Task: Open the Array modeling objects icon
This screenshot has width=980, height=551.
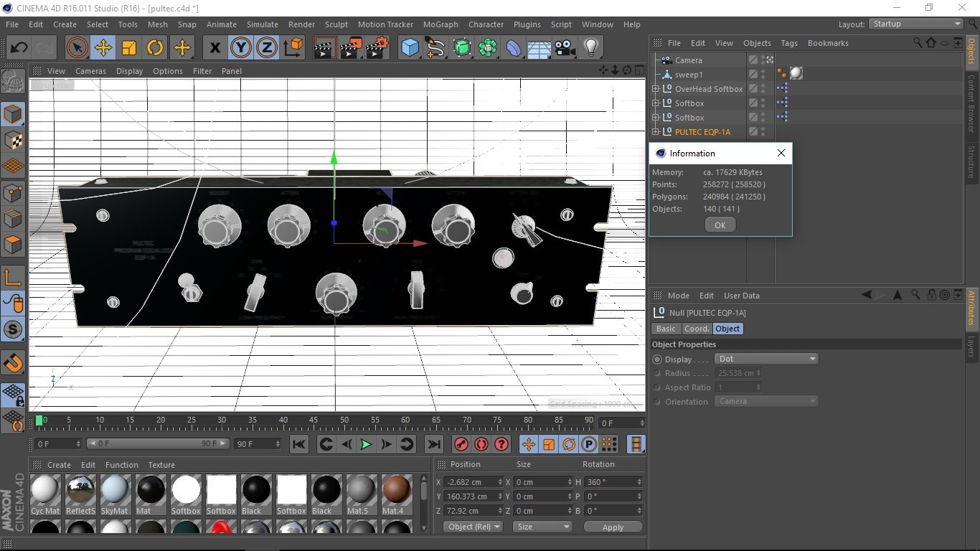Action: point(488,48)
